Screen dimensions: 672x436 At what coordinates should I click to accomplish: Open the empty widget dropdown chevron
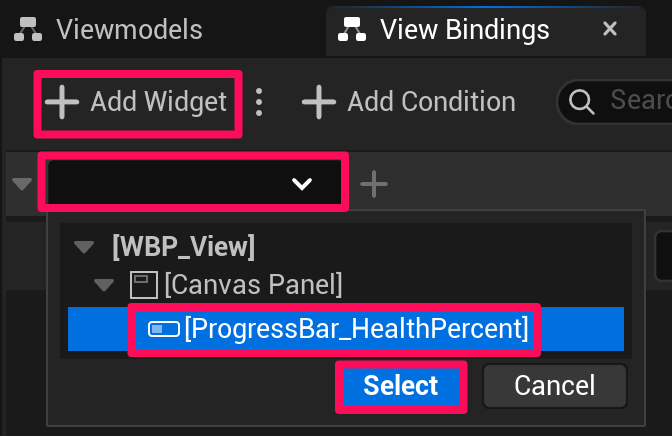click(x=301, y=183)
